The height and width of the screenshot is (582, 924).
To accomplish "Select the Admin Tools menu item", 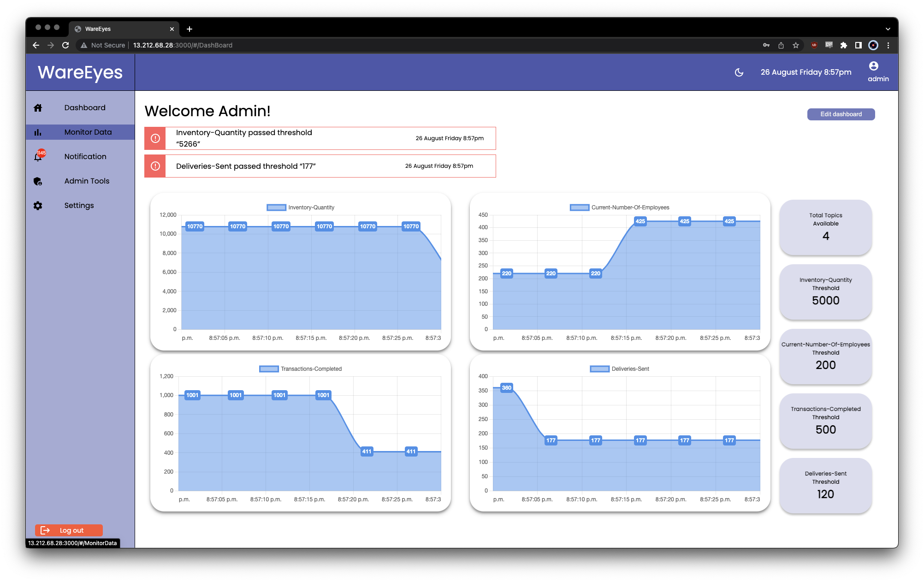I will [87, 181].
